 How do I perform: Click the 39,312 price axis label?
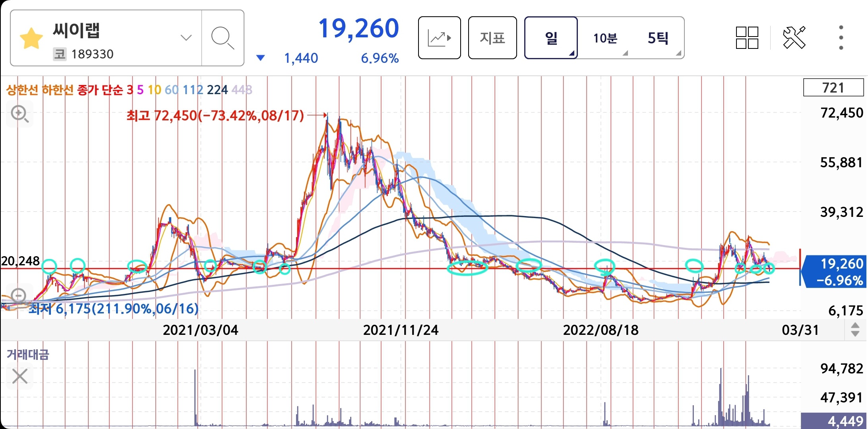tap(841, 212)
